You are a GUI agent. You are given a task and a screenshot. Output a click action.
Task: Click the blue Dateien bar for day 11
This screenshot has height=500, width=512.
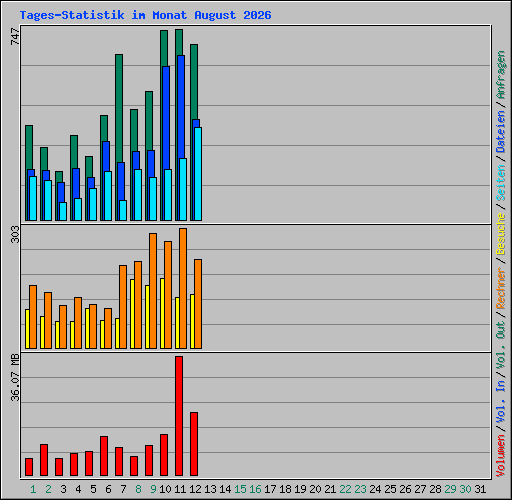coord(181,107)
